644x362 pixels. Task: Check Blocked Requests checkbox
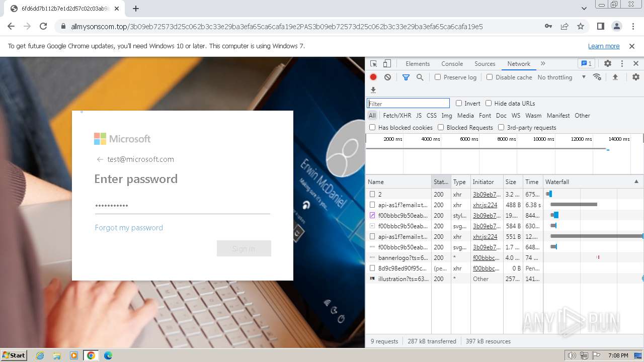pyautogui.click(x=441, y=128)
